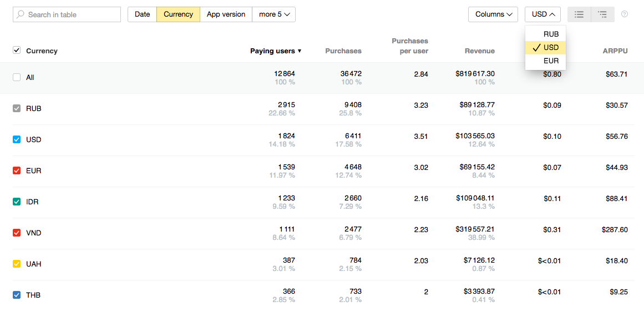Open the Columns dropdown

tap(493, 14)
